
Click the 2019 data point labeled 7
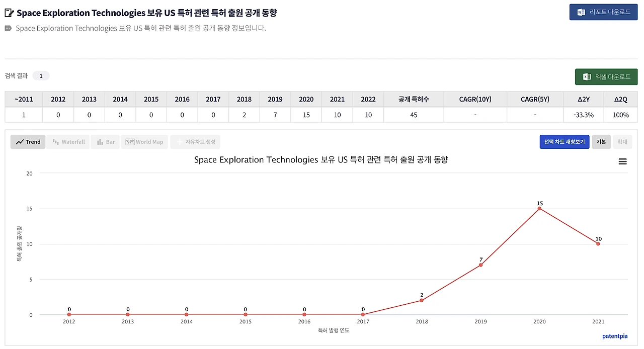[480, 265]
